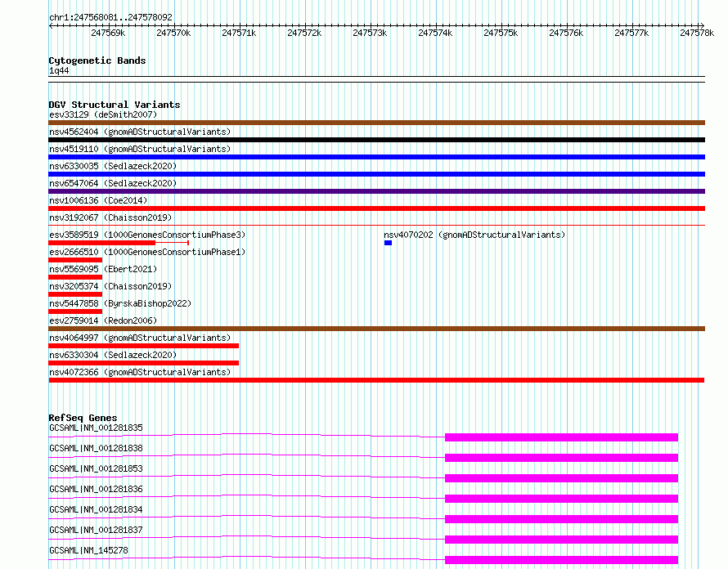Open GCSAML|NM_001281838 transcript label

[96, 448]
